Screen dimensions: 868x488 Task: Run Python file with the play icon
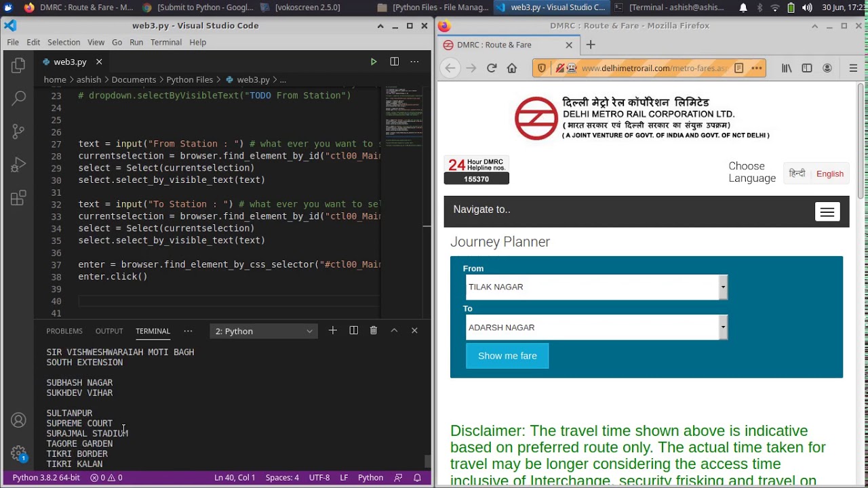coord(374,62)
